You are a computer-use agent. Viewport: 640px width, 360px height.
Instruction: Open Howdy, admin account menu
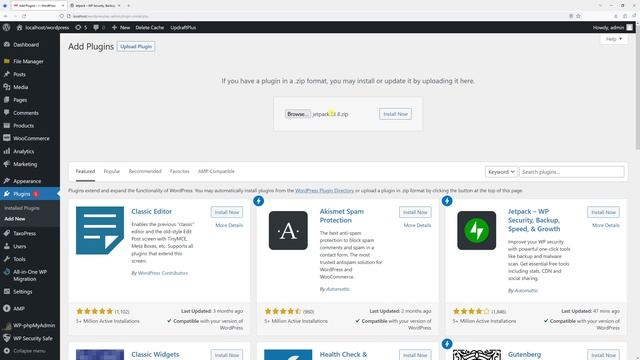613,27
